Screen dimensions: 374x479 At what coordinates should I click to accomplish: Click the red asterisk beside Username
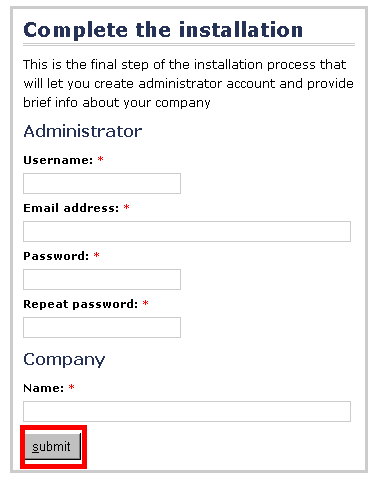click(x=100, y=159)
